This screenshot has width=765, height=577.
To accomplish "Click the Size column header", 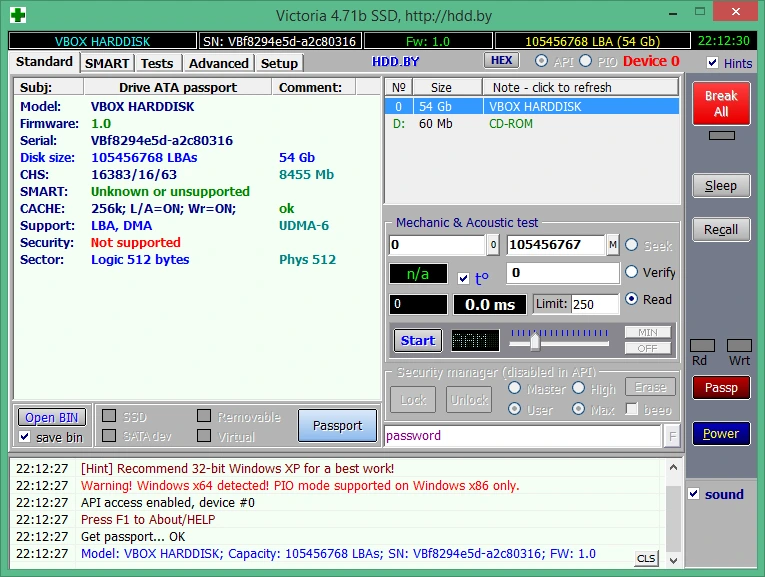I will pos(447,87).
